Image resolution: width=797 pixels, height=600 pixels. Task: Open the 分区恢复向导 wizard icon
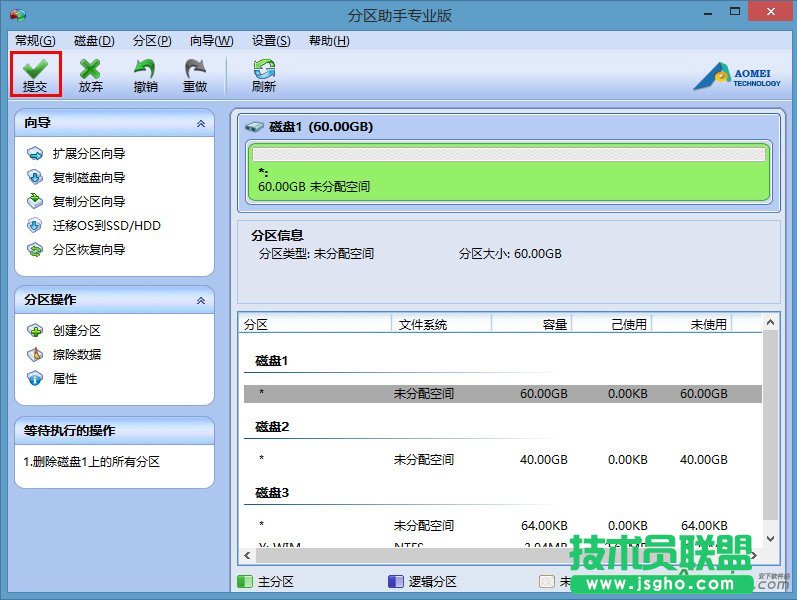pyautogui.click(x=35, y=249)
